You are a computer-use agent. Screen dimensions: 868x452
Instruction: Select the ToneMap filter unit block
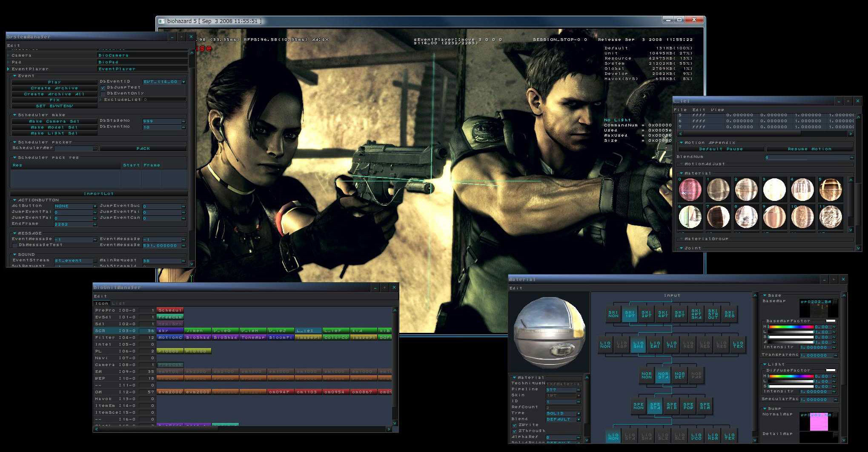[x=253, y=338]
